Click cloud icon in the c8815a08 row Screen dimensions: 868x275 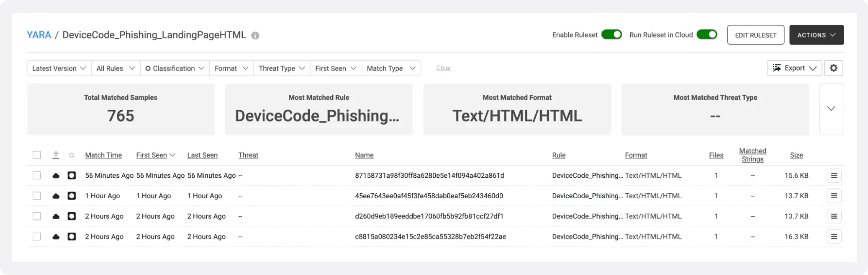[x=56, y=237]
